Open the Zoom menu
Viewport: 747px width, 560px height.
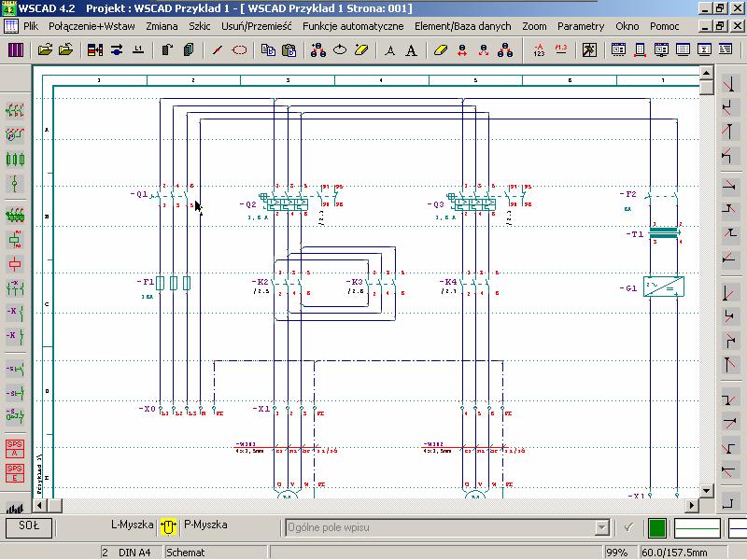click(x=534, y=26)
